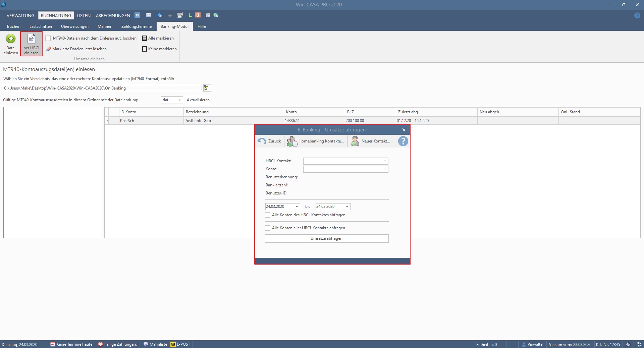Expand the Konto dropdown in dialog

click(385, 169)
